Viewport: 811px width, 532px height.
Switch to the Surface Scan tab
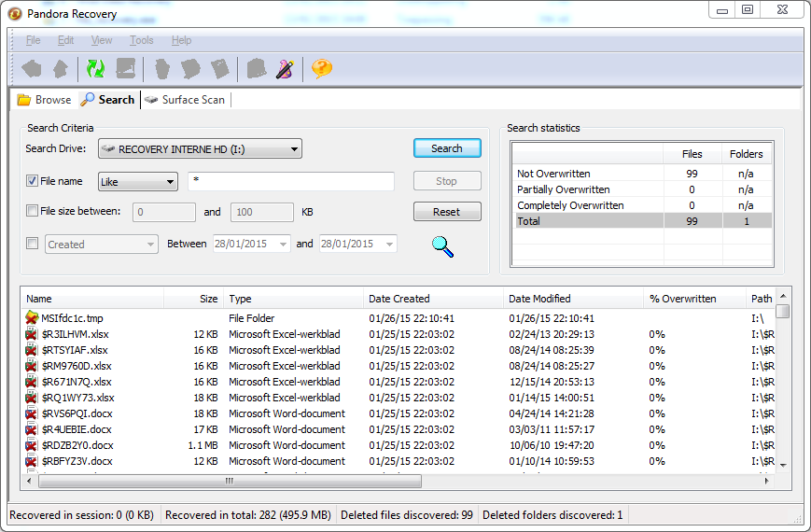(185, 100)
